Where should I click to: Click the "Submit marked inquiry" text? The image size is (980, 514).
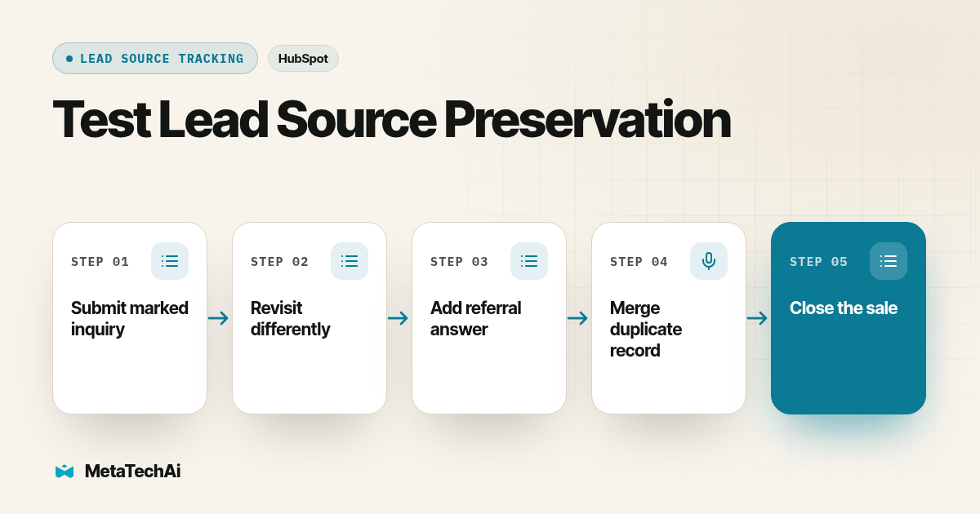(x=130, y=318)
